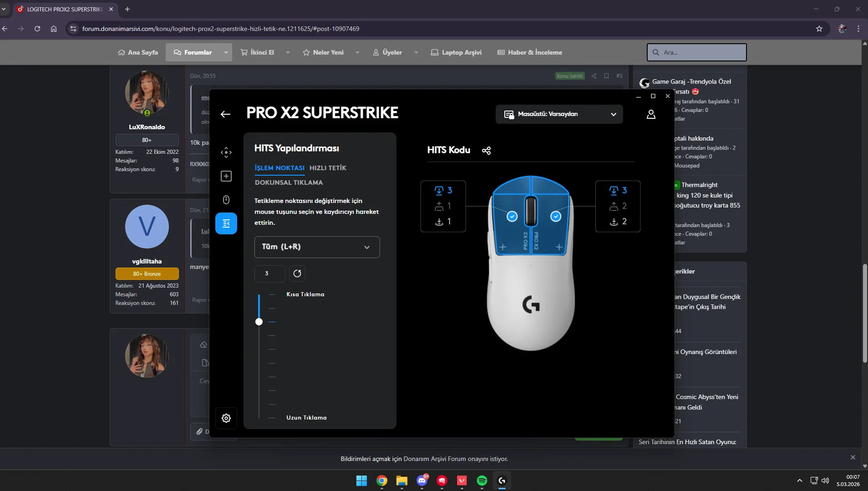
Task: Toggle the left mouse button checkmark
Action: point(512,217)
